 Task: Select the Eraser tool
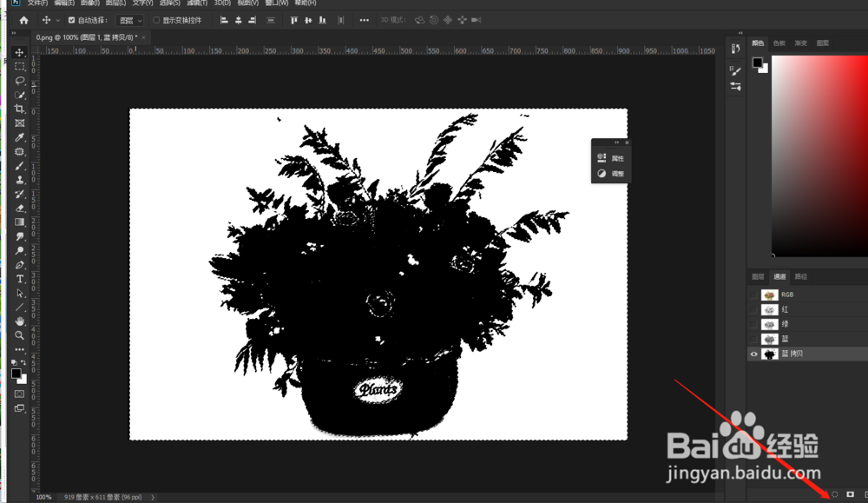[x=19, y=208]
